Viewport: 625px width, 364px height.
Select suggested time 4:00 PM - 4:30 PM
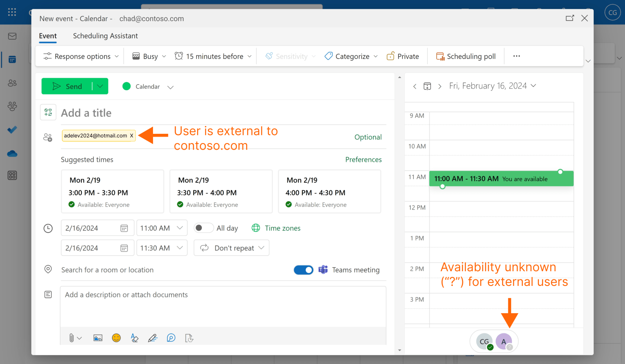[x=330, y=192]
